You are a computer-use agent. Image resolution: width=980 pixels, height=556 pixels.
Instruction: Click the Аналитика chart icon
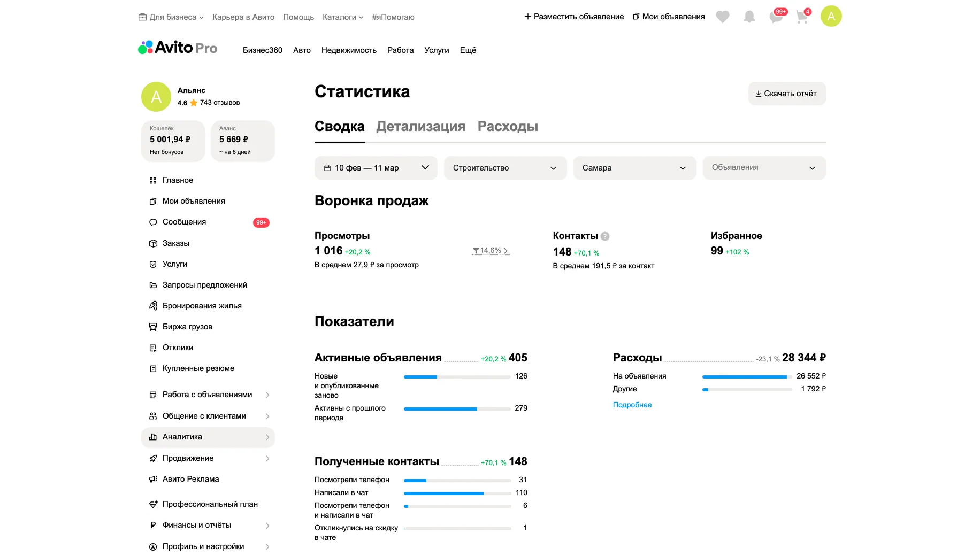(x=153, y=437)
